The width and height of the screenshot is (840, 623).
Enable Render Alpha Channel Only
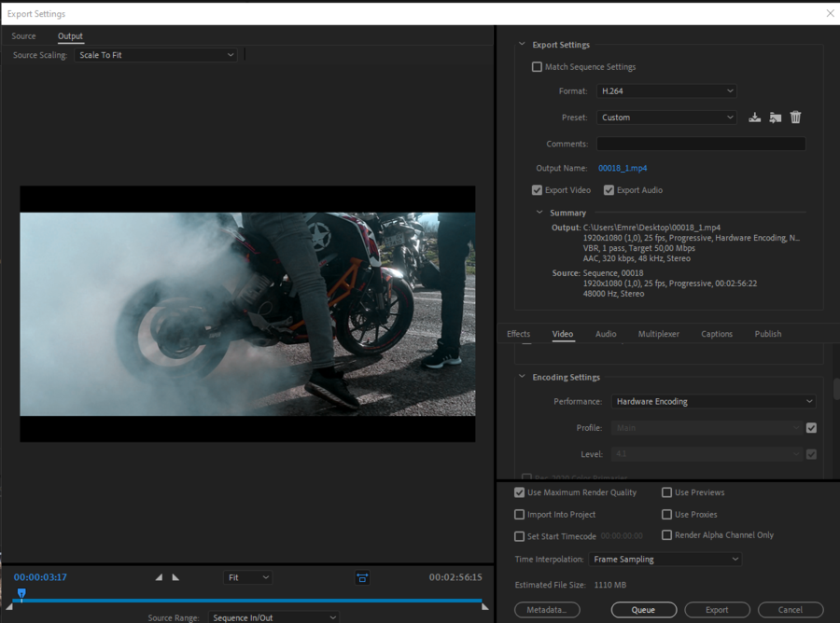coord(666,535)
